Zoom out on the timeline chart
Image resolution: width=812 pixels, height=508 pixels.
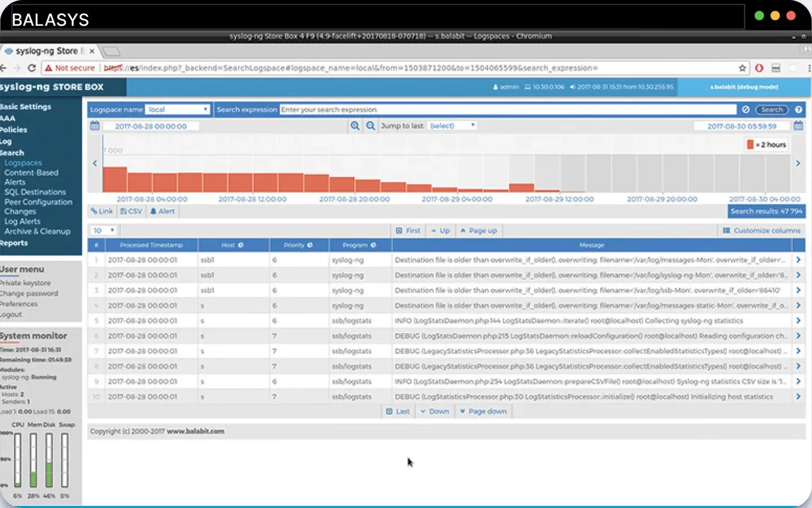click(x=370, y=126)
